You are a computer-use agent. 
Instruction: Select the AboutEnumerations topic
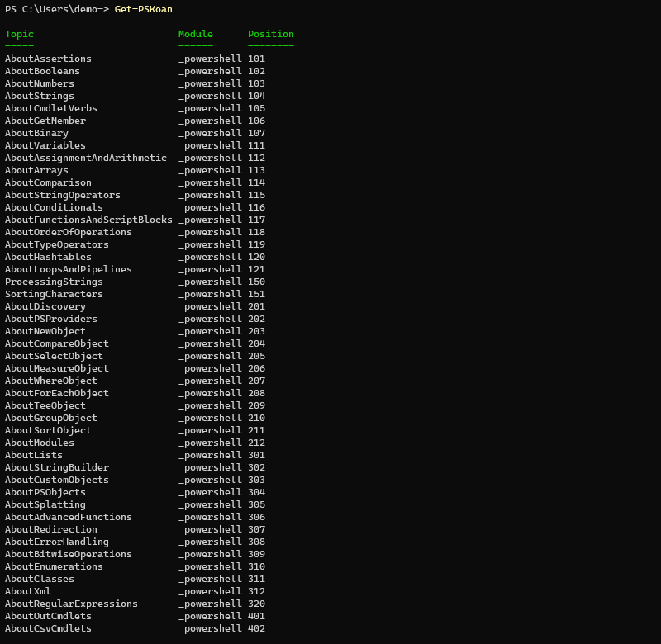click(x=54, y=566)
